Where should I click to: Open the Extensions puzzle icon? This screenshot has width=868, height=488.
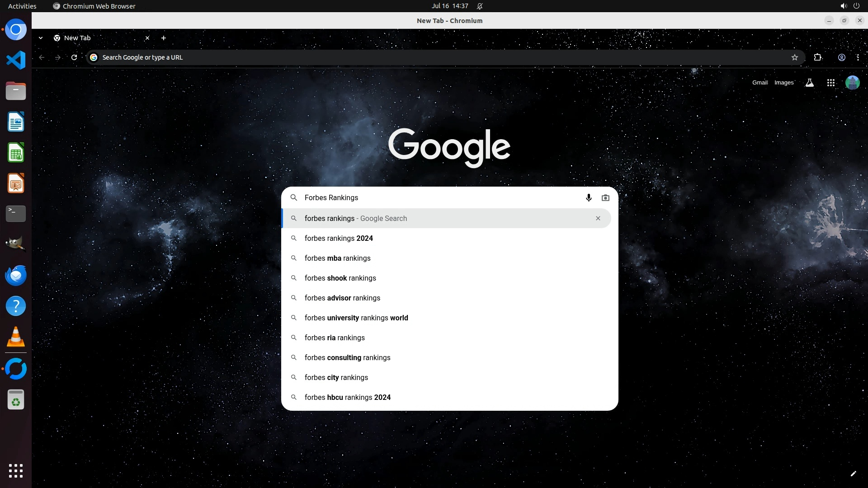pos(817,57)
